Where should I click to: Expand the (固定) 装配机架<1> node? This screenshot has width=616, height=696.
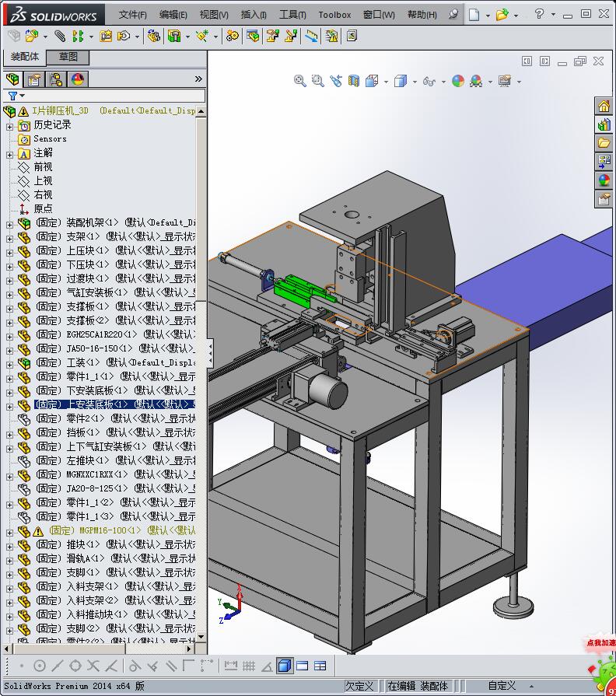click(10, 225)
